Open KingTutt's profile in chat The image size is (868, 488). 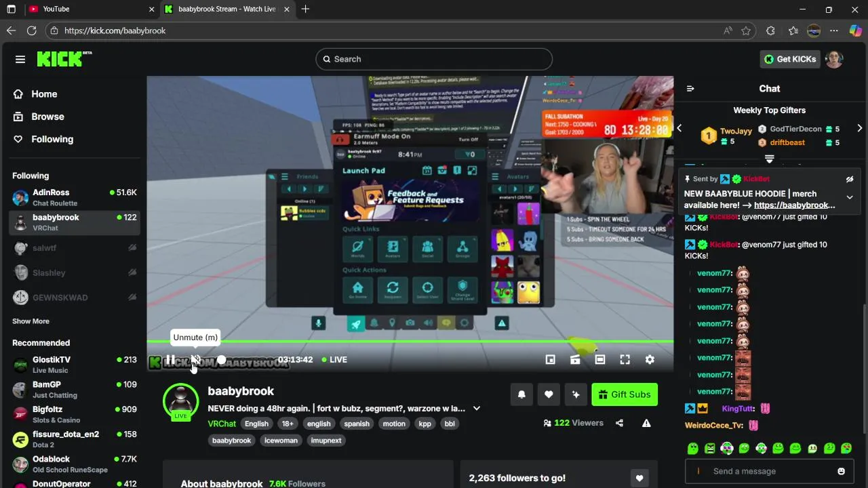point(738,409)
